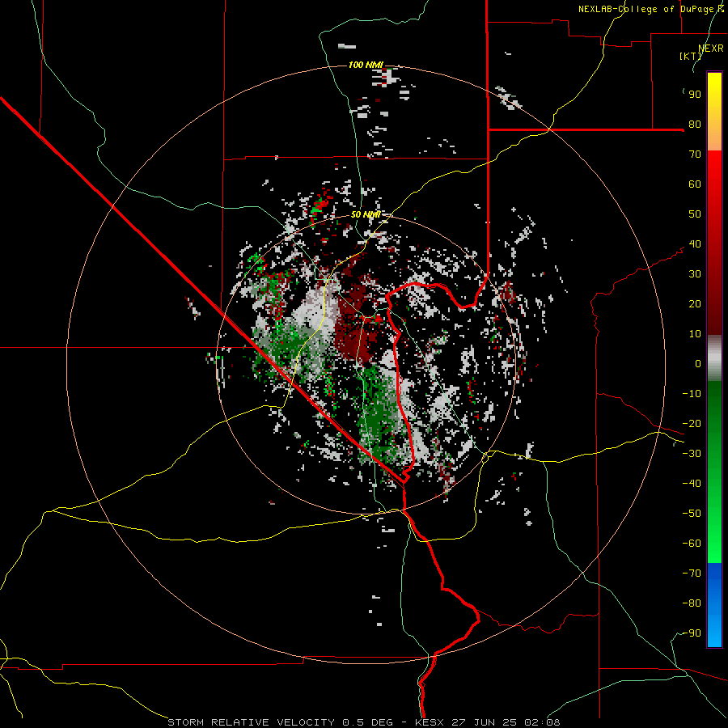This screenshot has height=728, width=728.
Task: Click the blue bottom segment of color bar
Action: [x=714, y=605]
